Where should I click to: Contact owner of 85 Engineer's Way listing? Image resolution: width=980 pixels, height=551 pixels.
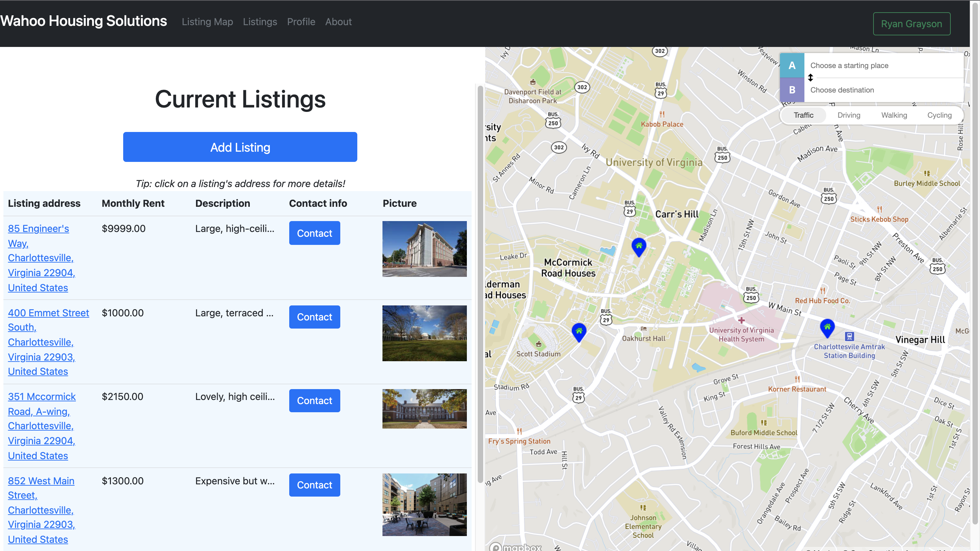(314, 233)
